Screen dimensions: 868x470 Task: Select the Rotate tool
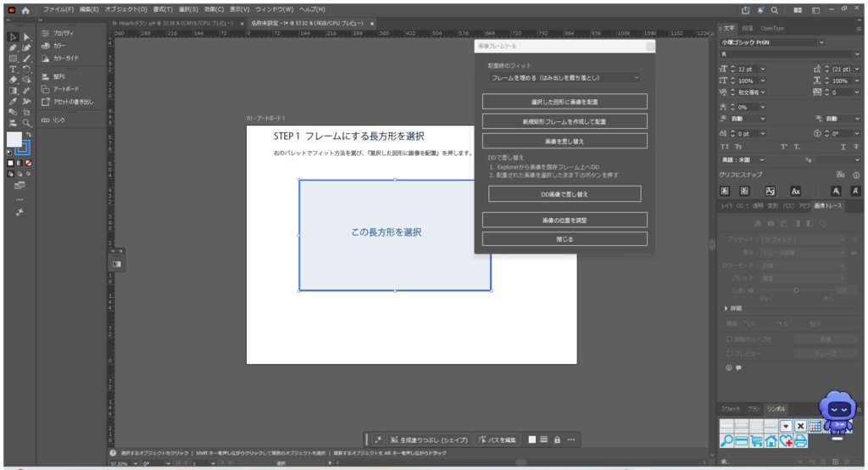[26, 70]
